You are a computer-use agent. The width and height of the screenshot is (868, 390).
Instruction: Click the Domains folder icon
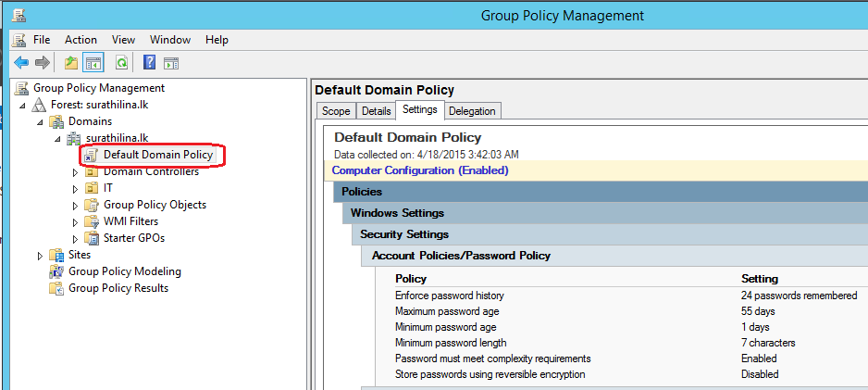tap(56, 121)
